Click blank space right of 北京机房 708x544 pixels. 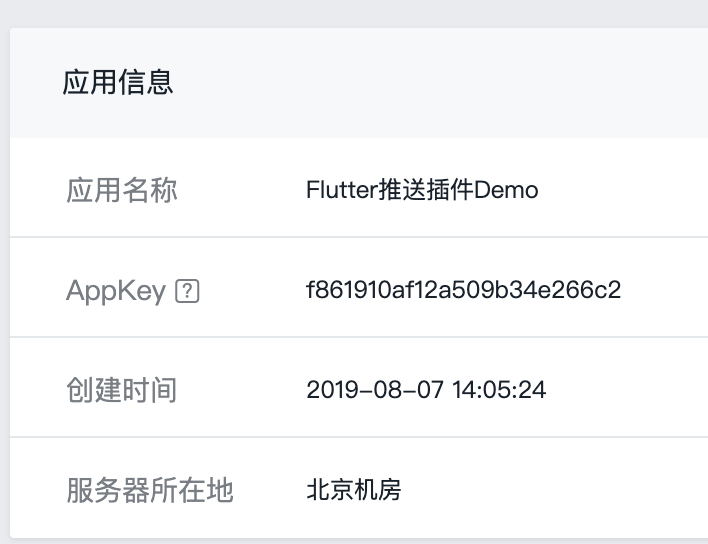point(554,490)
